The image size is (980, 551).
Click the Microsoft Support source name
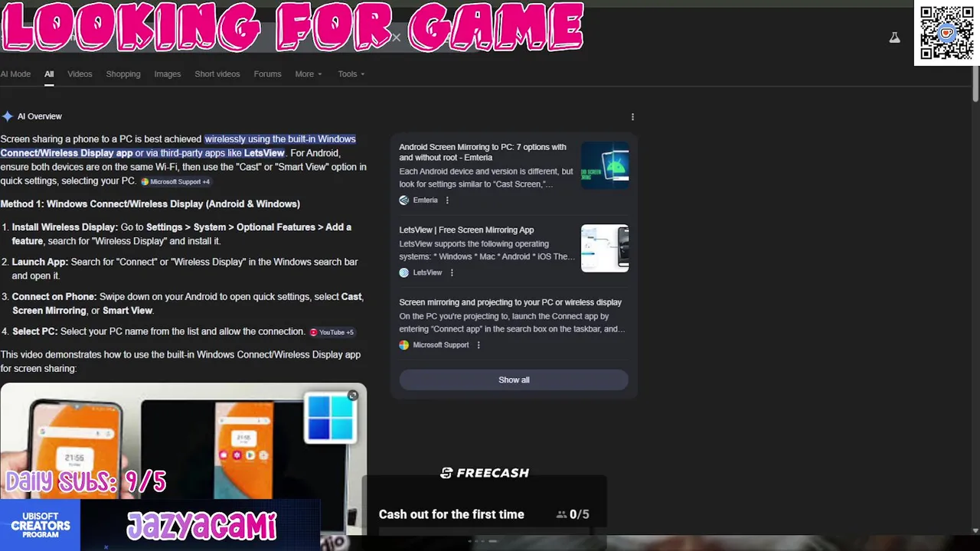click(441, 345)
